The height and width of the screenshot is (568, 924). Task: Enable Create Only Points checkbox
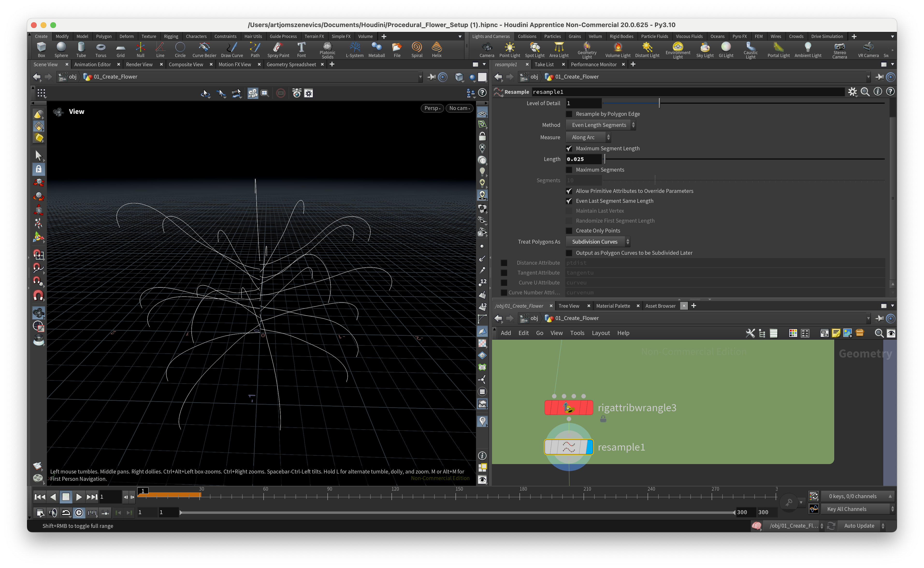pyautogui.click(x=569, y=231)
